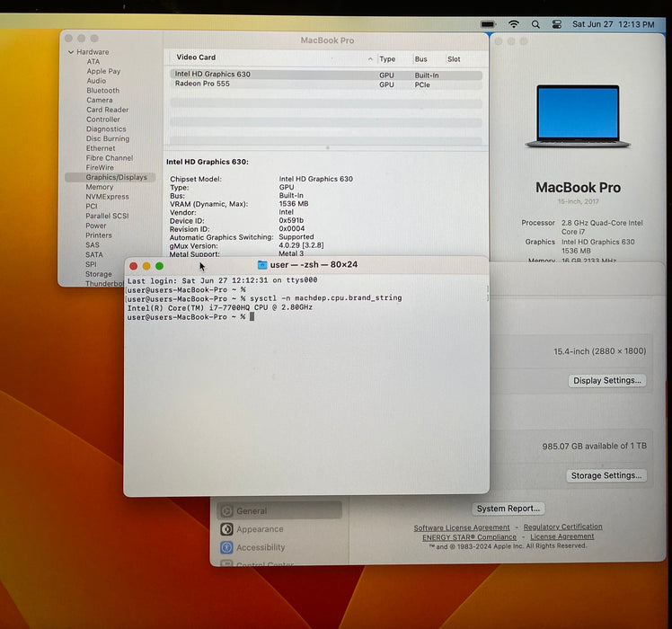The width and height of the screenshot is (672, 629).
Task: Select Bluetooth in the hardware sidebar
Action: click(x=102, y=91)
